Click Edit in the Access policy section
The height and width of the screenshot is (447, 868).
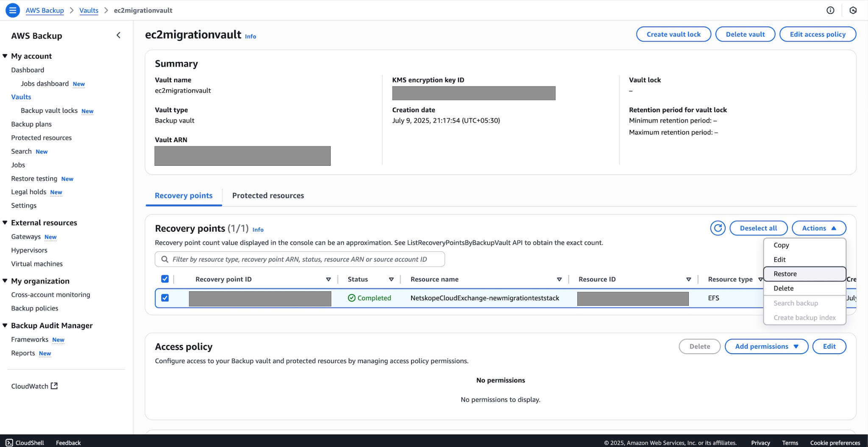click(829, 346)
